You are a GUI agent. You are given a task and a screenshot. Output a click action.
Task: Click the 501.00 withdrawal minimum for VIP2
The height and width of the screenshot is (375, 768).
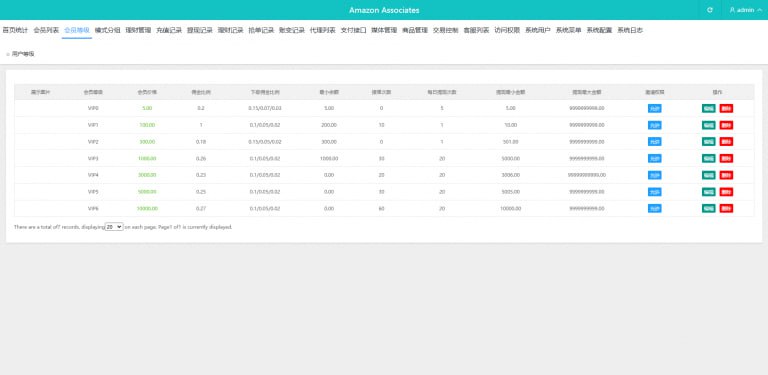tap(510, 141)
